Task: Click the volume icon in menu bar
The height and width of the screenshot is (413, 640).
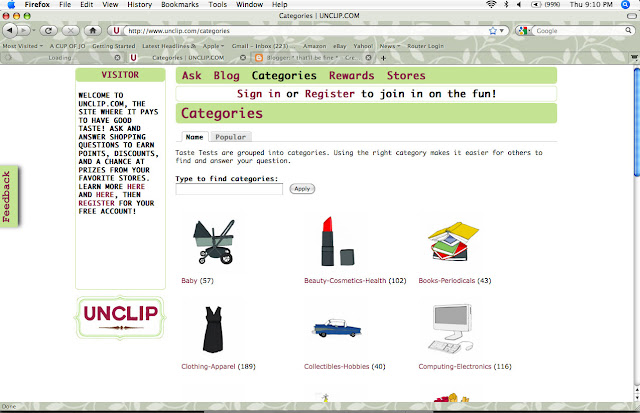Action: coord(519,4)
